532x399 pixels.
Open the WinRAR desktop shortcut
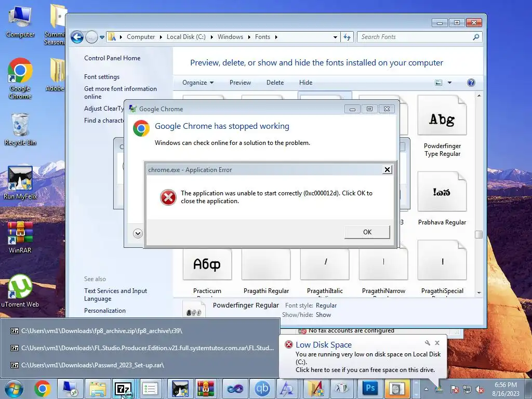pos(20,237)
